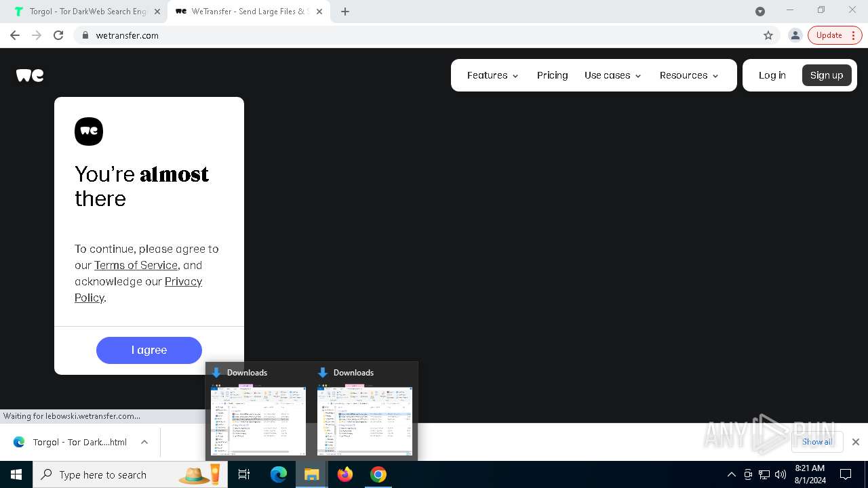This screenshot has width=868, height=488.
Task: Open the first Downloads window preview
Action: pos(258,411)
